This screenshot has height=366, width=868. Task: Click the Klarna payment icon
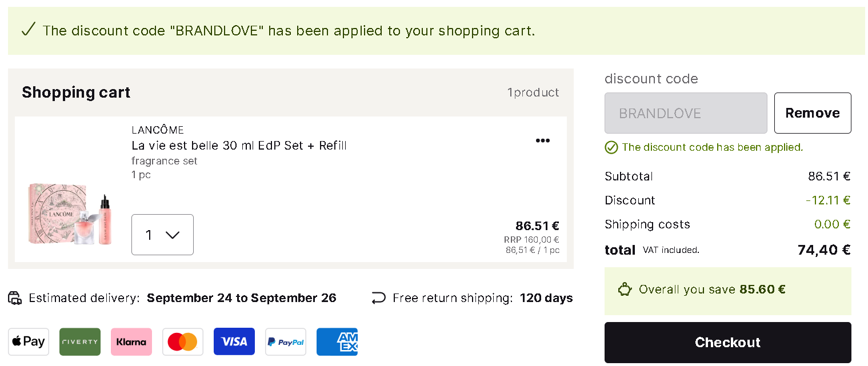pos(131,341)
